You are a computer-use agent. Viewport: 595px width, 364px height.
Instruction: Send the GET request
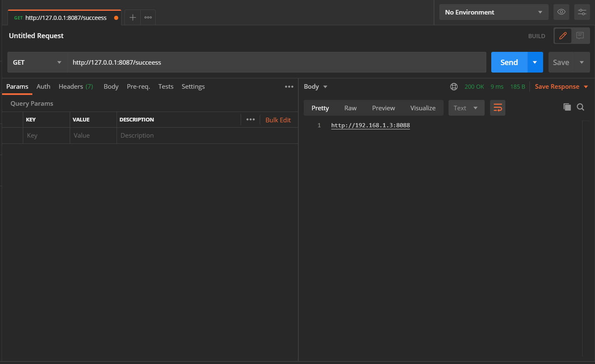509,62
